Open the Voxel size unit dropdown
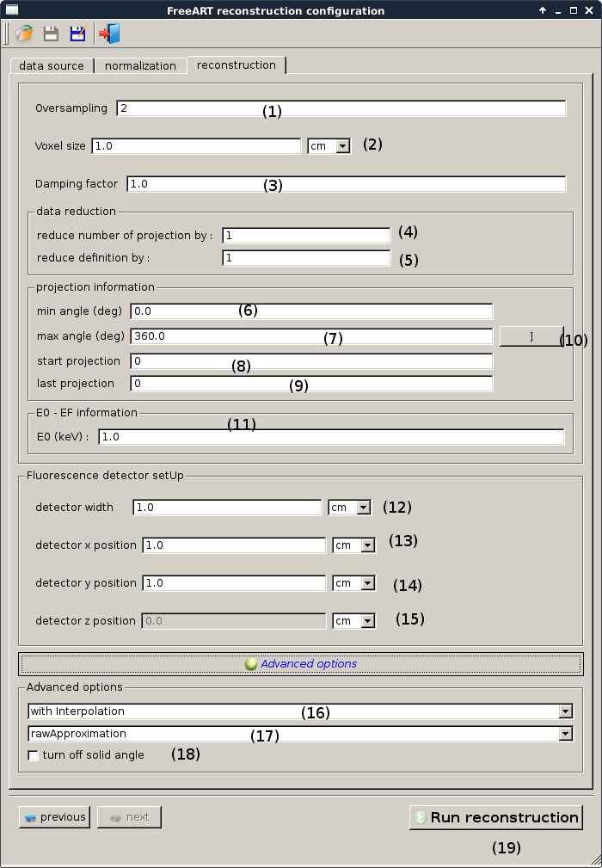Image resolution: width=602 pixels, height=868 pixels. pyautogui.click(x=329, y=146)
